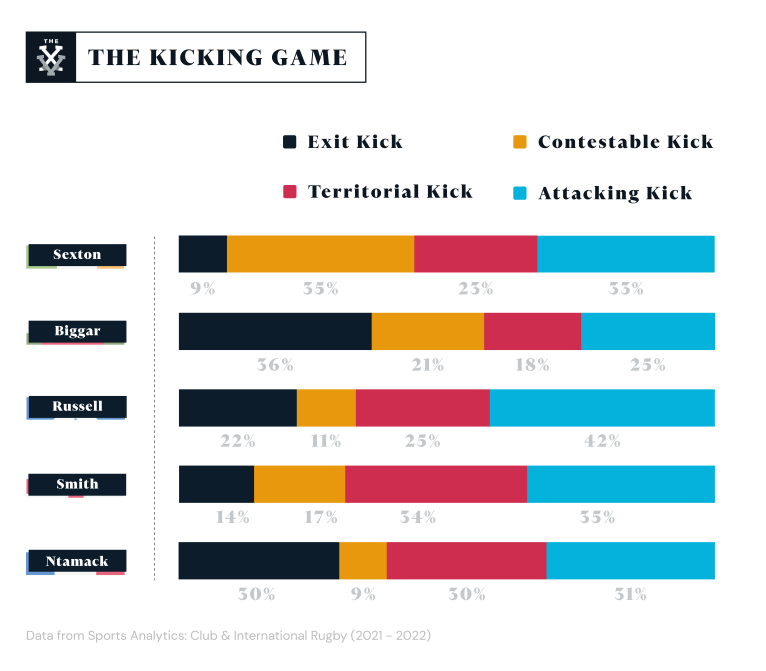The image size is (766, 671).
Task: Click The Kicking Game title
Action: [218, 57]
